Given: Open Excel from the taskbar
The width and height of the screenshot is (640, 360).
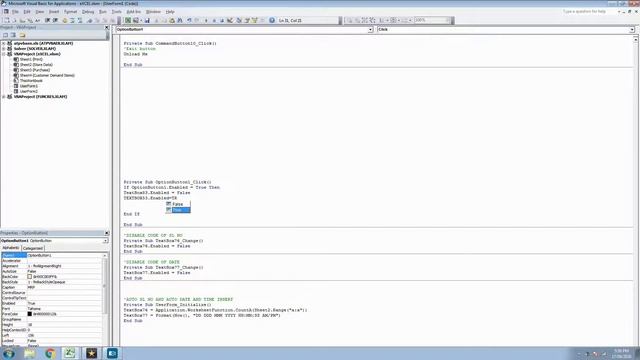Looking at the screenshot, I should [x=70, y=353].
